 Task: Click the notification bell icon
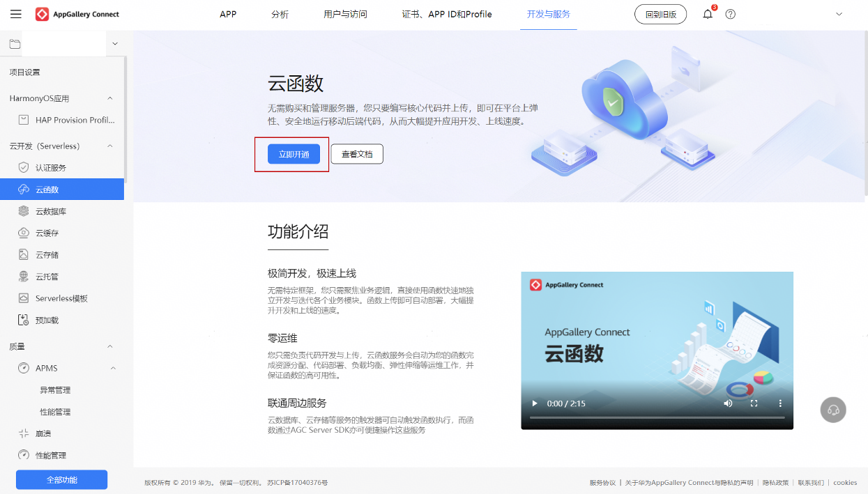708,14
